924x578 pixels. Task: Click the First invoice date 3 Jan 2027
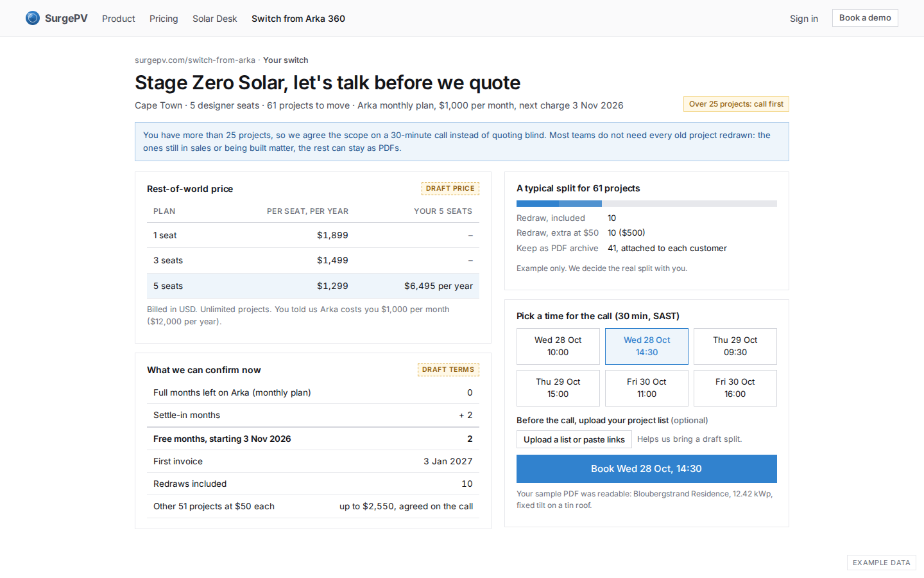pos(448,461)
